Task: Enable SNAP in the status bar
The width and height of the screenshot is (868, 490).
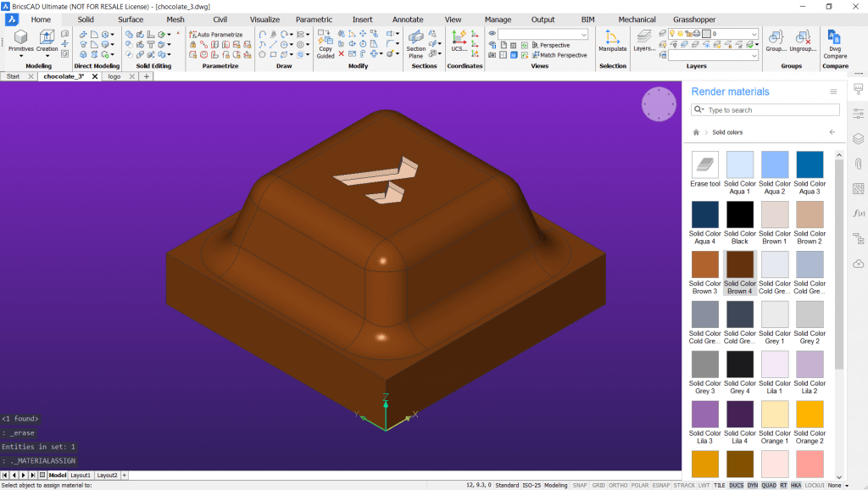Action: (x=581, y=485)
